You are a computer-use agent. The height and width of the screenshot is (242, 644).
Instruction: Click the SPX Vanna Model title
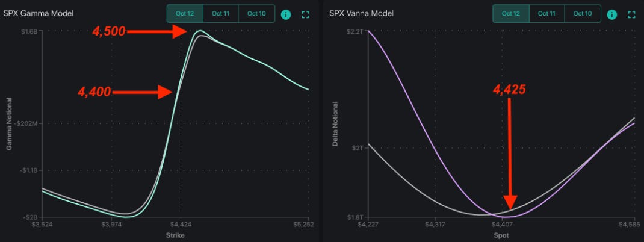click(364, 13)
